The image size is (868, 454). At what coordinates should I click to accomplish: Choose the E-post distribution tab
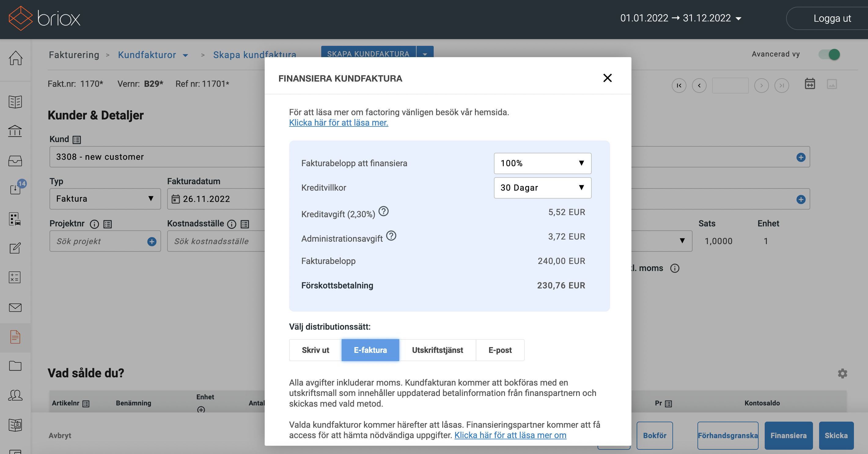pyautogui.click(x=500, y=350)
